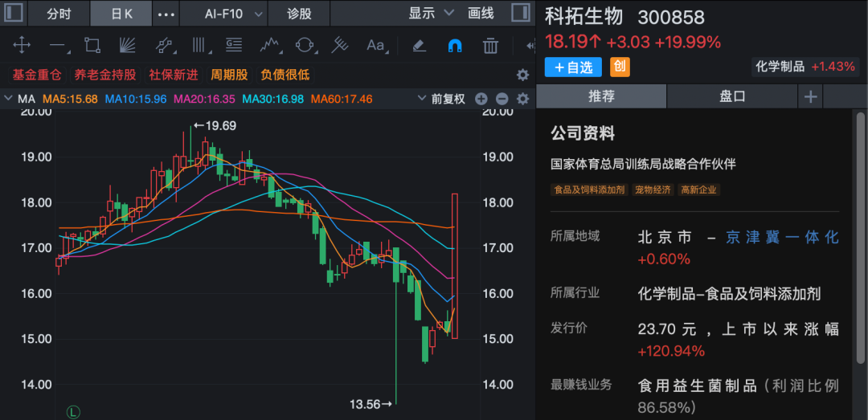The width and height of the screenshot is (868, 420).
Task: Toggle the left sidebar panel
Action: [14, 14]
